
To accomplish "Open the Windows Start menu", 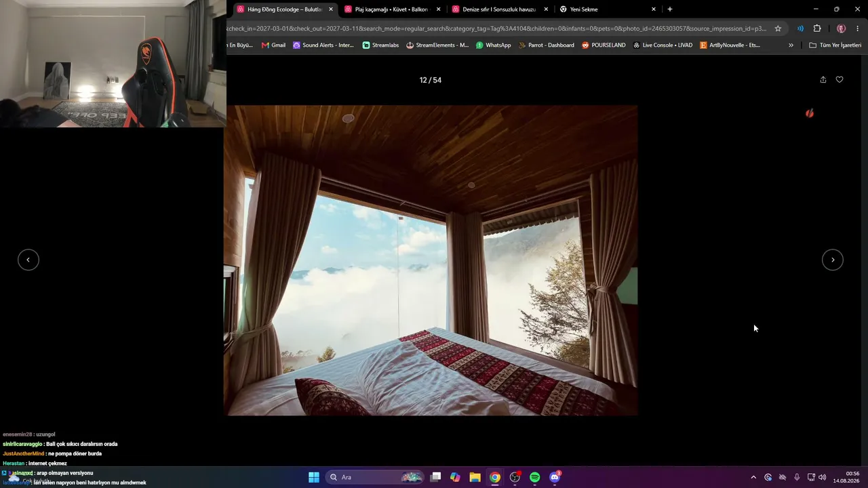I will 314,477.
